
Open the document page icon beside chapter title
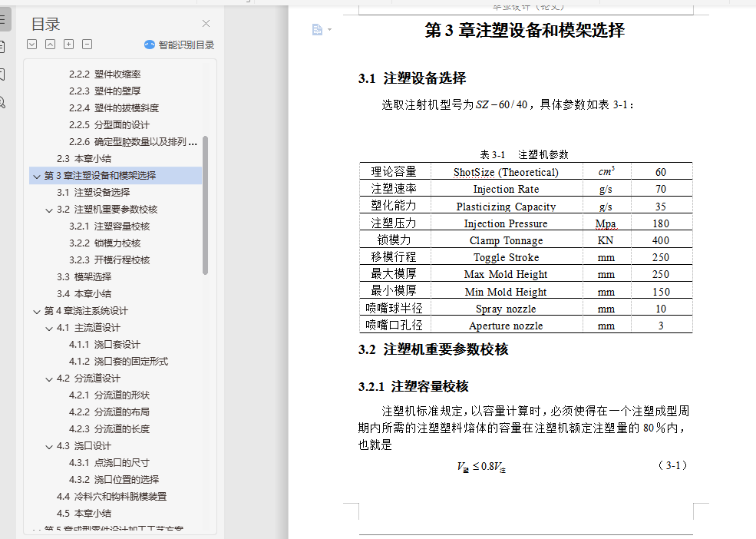[x=317, y=29]
